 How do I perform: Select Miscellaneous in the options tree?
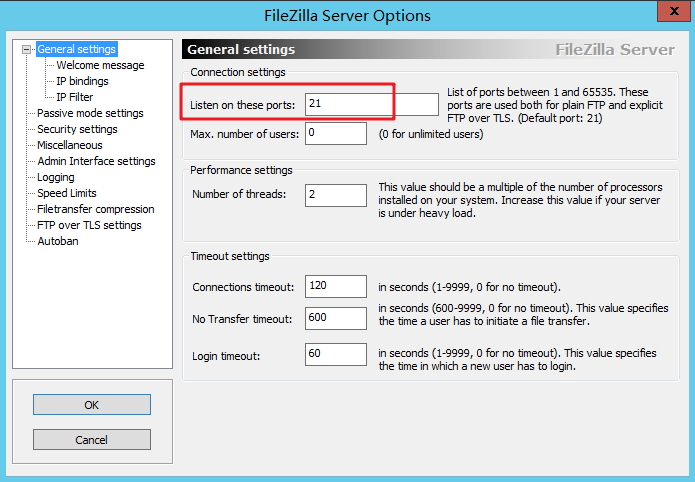69,145
